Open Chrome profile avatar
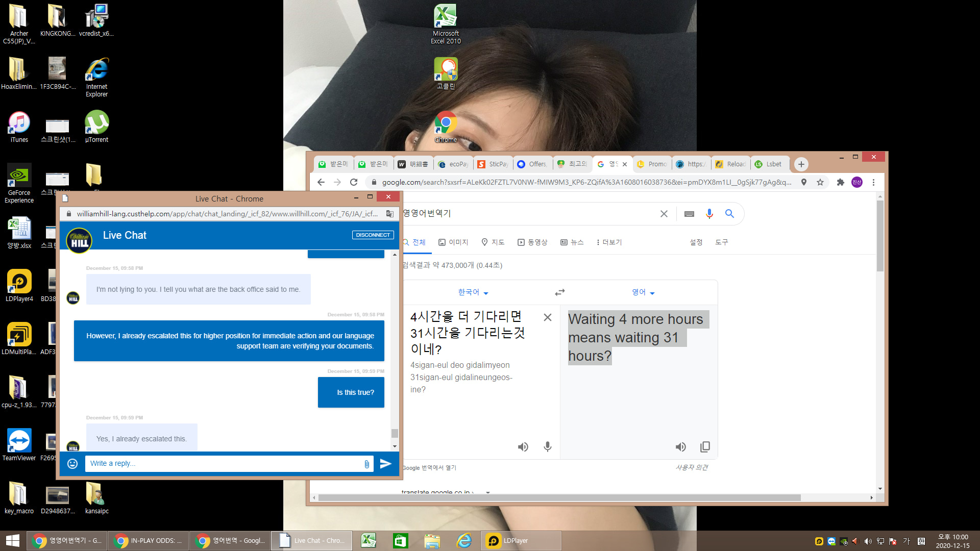Viewport: 980px width, 551px height. click(x=857, y=182)
